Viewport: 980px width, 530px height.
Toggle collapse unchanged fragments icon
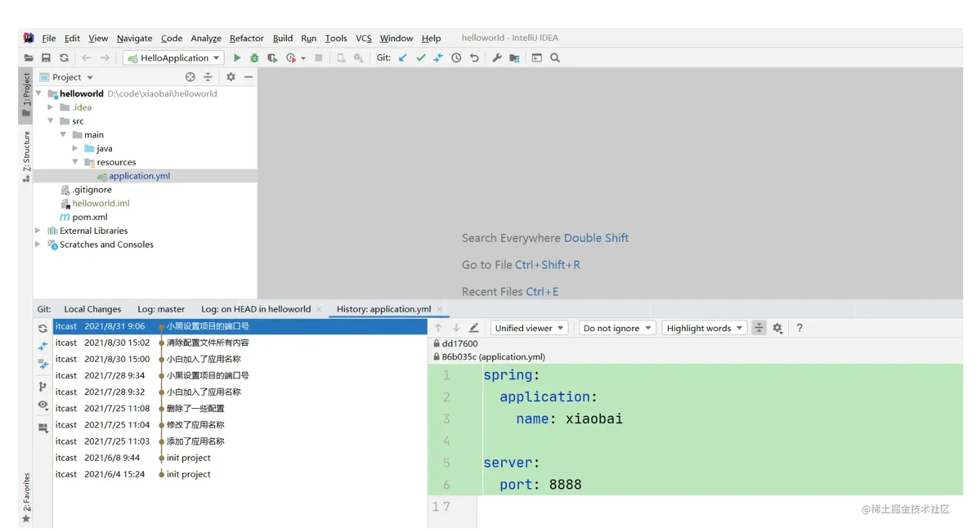(759, 328)
